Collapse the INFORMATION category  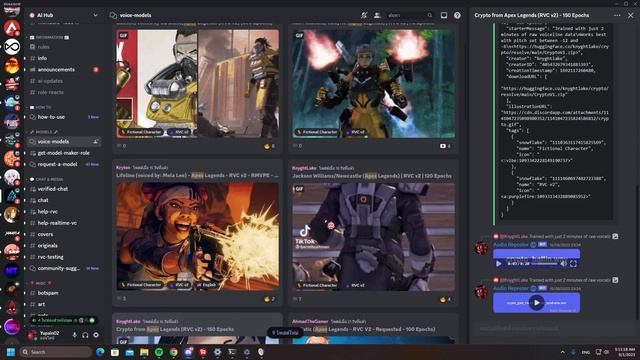pos(49,37)
